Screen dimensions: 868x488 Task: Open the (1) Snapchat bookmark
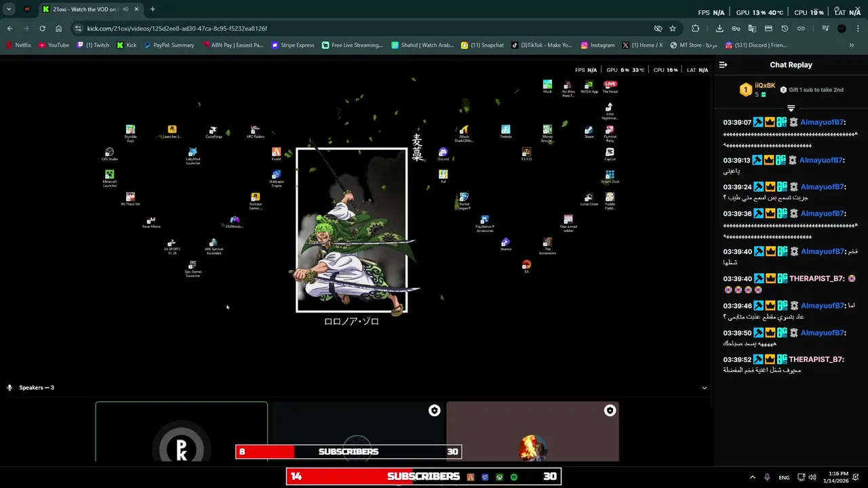pos(482,45)
